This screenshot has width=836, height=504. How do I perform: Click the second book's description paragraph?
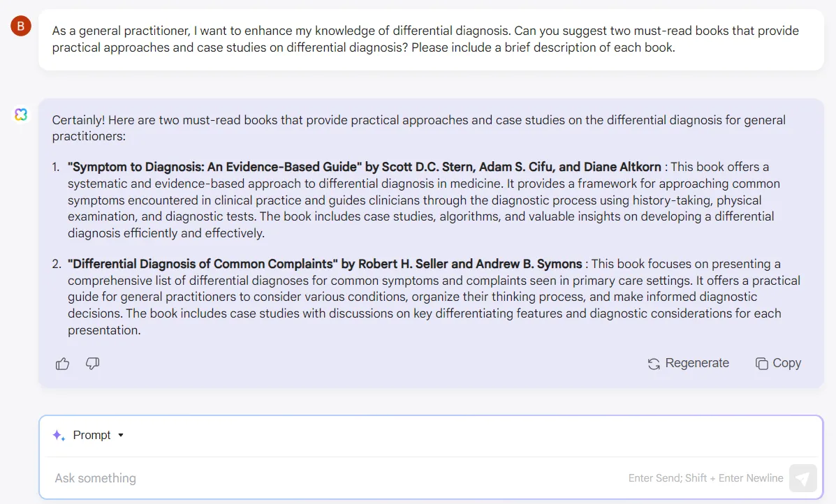click(434, 297)
